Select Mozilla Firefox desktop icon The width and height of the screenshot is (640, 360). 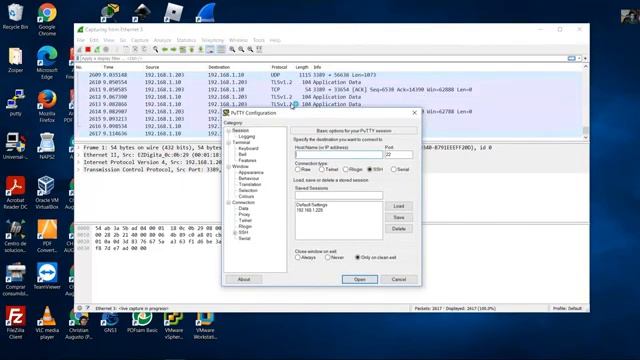tap(47, 106)
